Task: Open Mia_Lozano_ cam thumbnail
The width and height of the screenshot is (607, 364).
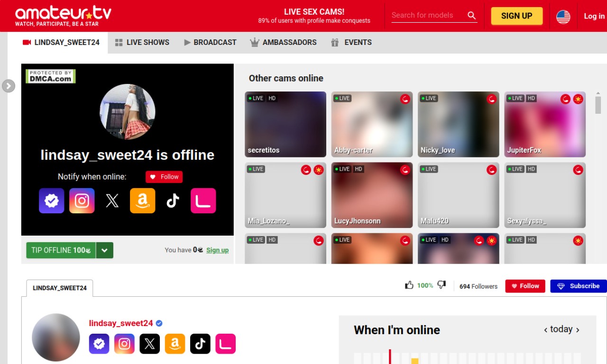Action: tap(285, 195)
